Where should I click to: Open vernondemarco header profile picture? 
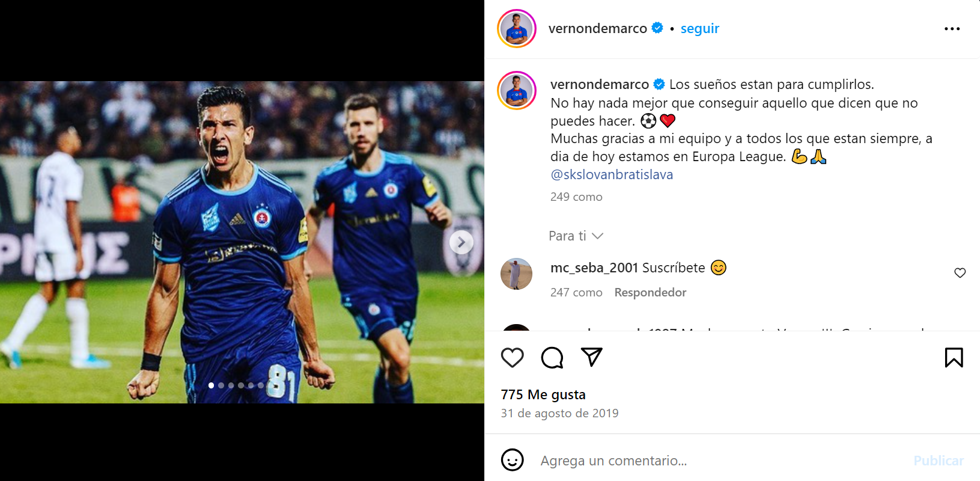[x=517, y=29]
